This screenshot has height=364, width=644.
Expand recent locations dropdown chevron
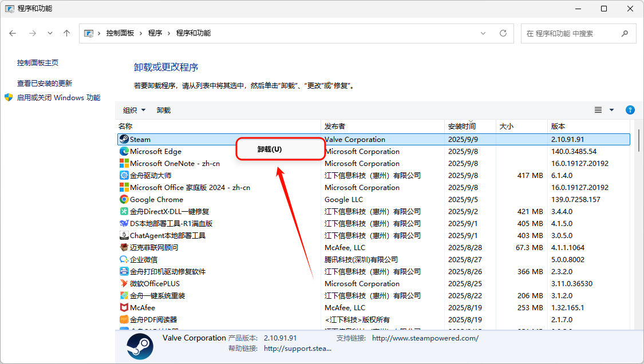pyautogui.click(x=50, y=33)
